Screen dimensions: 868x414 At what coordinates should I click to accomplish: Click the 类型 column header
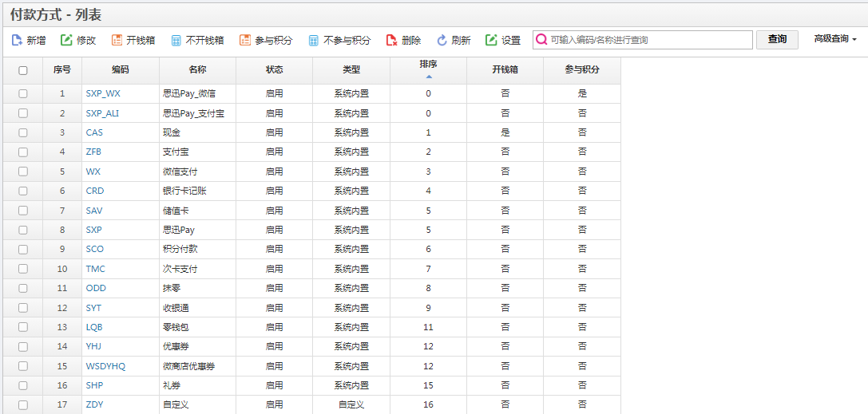[351, 69]
